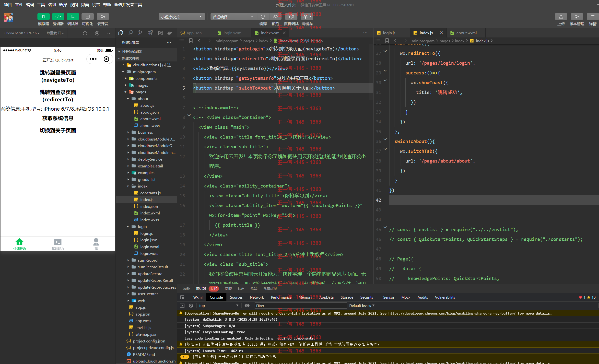Toggle the simulator panel button
This screenshot has width=599, height=364.
(43, 17)
